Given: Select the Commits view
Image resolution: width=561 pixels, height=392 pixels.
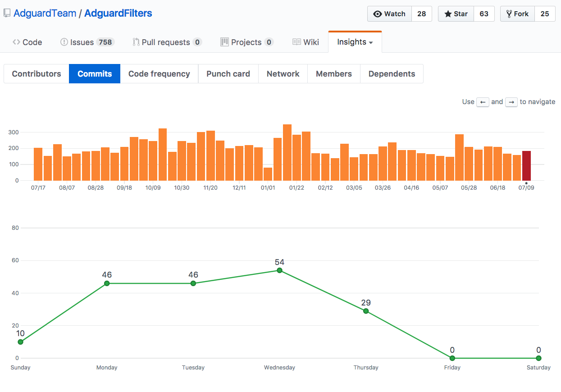Looking at the screenshot, I should (x=95, y=74).
